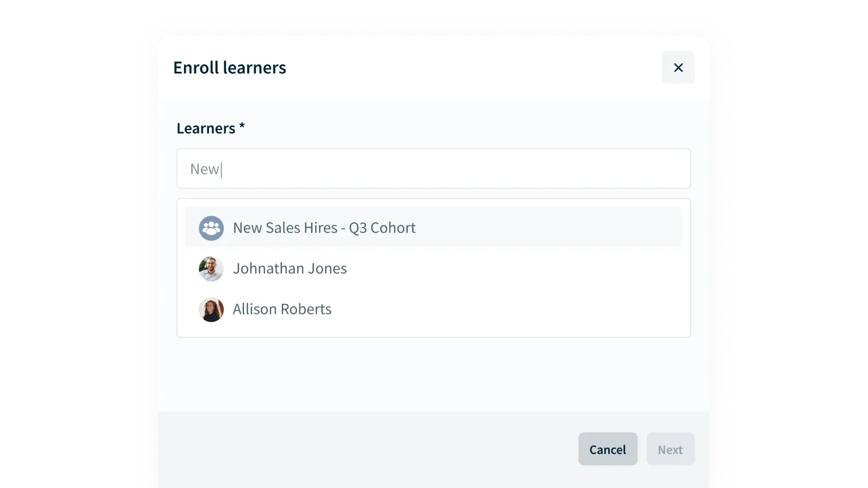Click the "Learners" field label
The image size is (868, 488).
coord(206,128)
